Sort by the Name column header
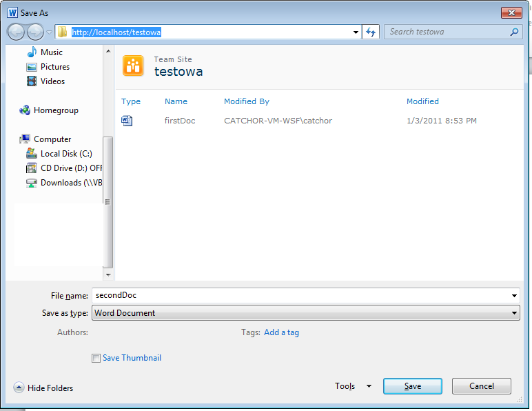 [176, 101]
